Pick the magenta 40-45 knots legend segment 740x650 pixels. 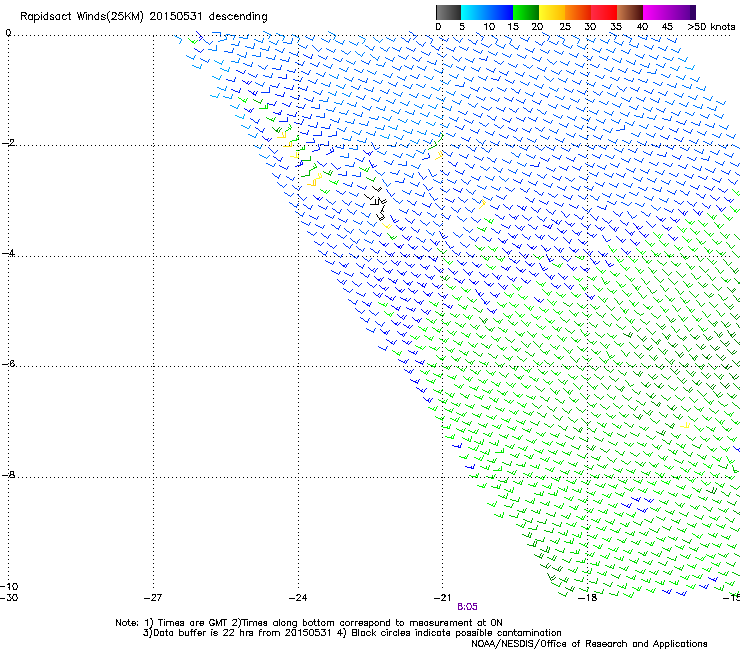click(x=656, y=12)
